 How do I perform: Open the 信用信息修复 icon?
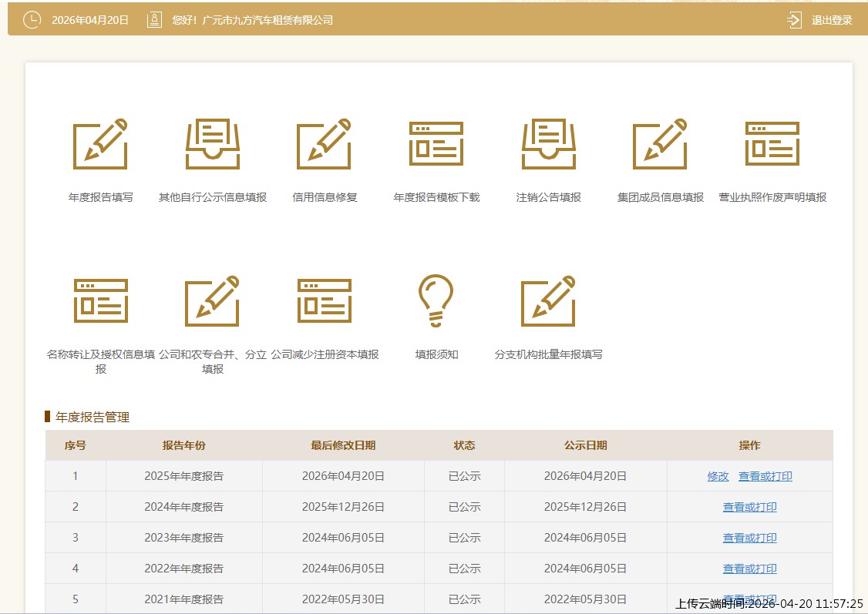point(325,144)
